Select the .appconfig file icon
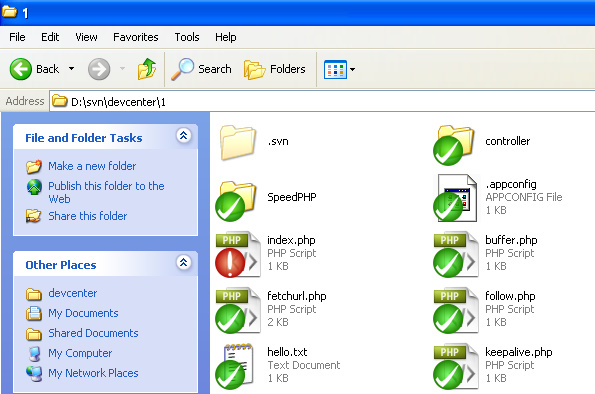The width and height of the screenshot is (595, 394). click(455, 198)
